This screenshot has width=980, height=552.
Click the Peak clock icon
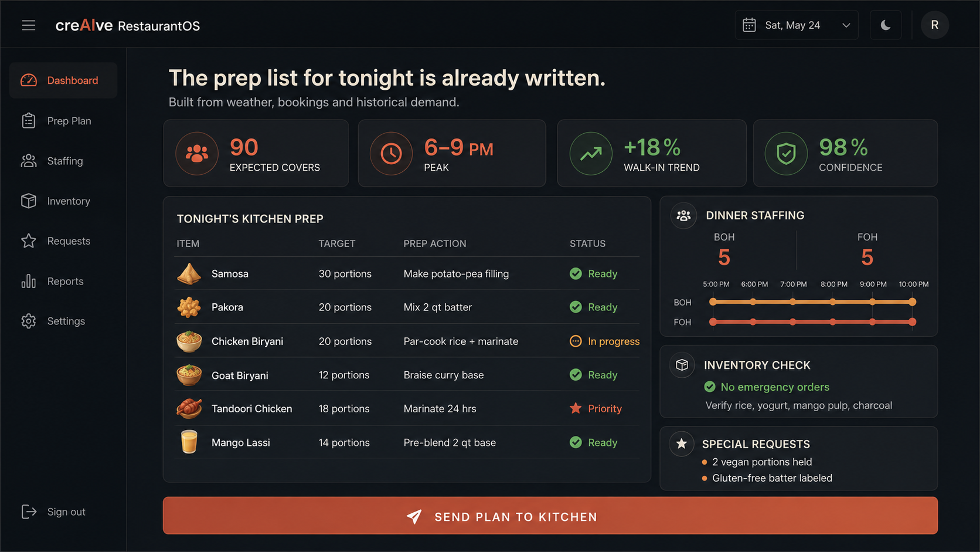[x=392, y=154]
